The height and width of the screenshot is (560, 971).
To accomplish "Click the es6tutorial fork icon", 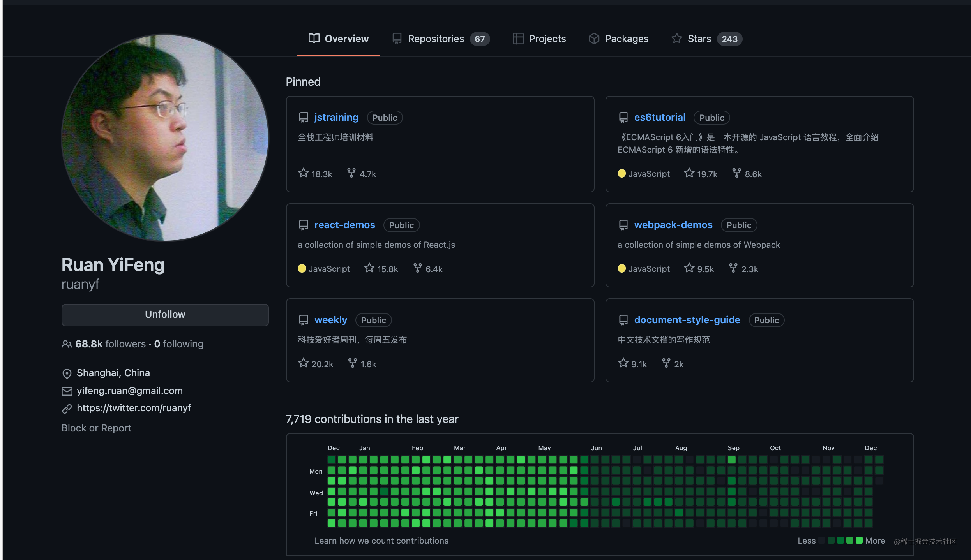I will [736, 173].
